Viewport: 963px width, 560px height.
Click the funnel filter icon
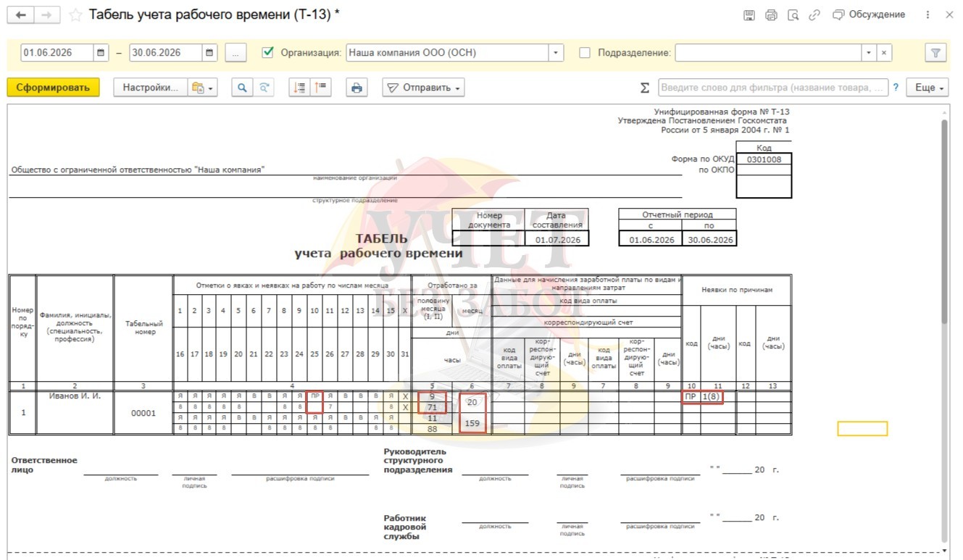[935, 52]
